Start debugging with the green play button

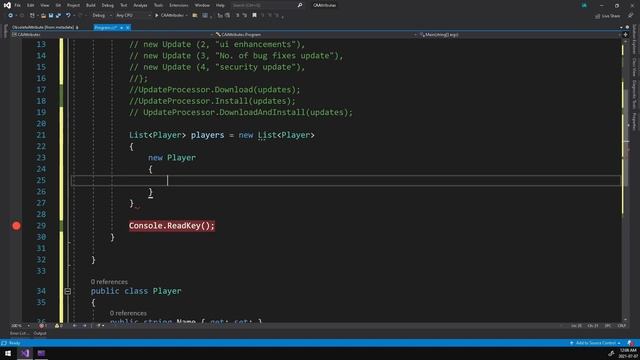pos(156,16)
